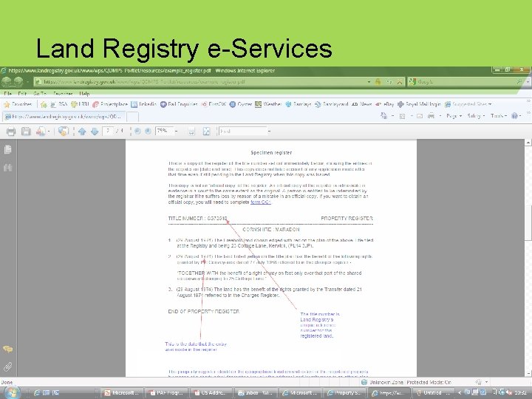Open the Attachments paperclip icon in sidebar
This screenshot has height=399, width=532.
pyautogui.click(x=8, y=366)
